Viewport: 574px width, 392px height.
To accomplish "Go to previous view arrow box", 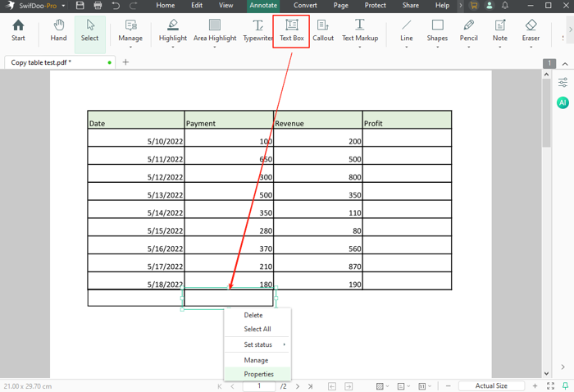I will (x=332, y=386).
